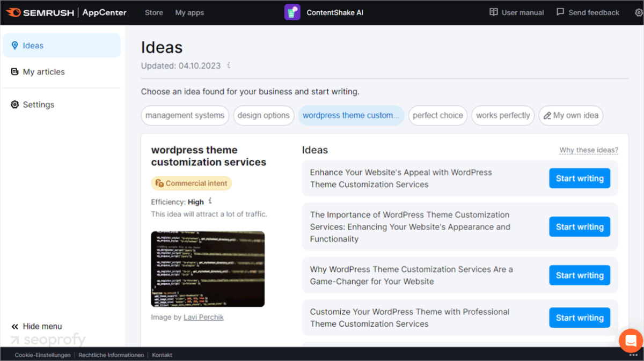Open the ContentShake AI app icon
The height and width of the screenshot is (361, 644).
pos(292,12)
